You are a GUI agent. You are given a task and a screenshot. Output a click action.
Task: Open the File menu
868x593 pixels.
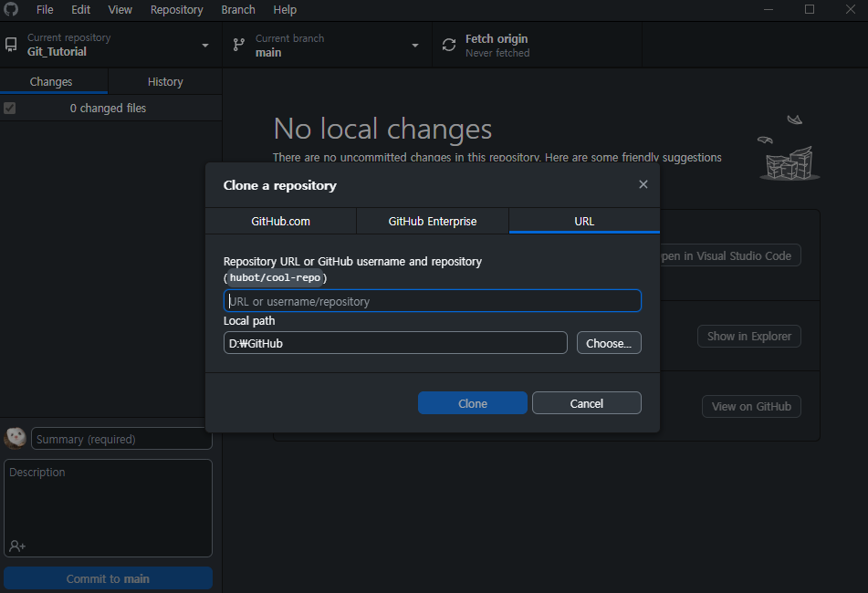45,9
